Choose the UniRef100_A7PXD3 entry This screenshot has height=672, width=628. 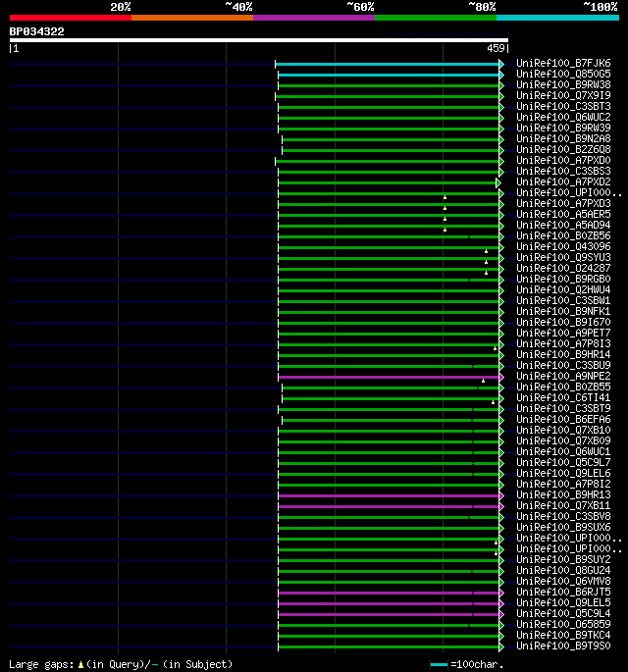(563, 204)
